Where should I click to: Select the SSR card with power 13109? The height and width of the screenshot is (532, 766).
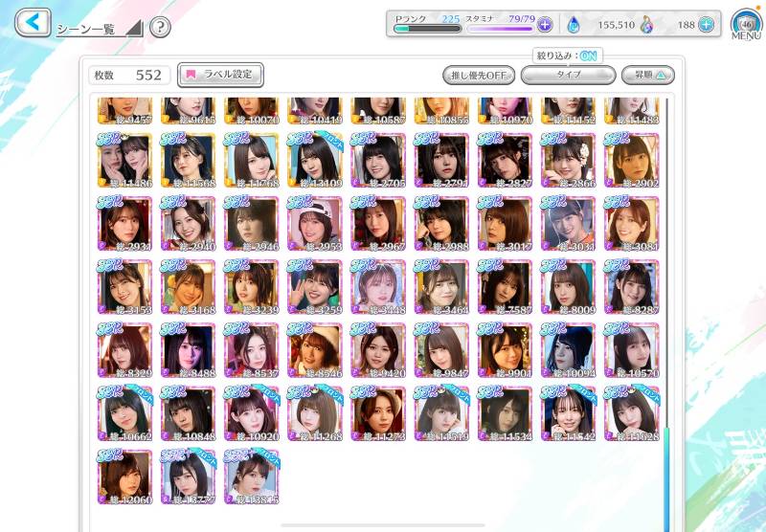[x=315, y=160]
